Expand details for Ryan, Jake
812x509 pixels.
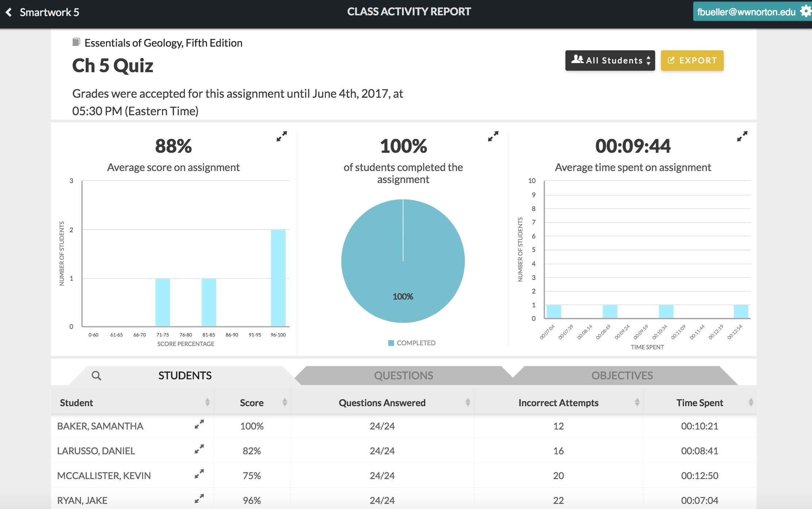click(199, 498)
